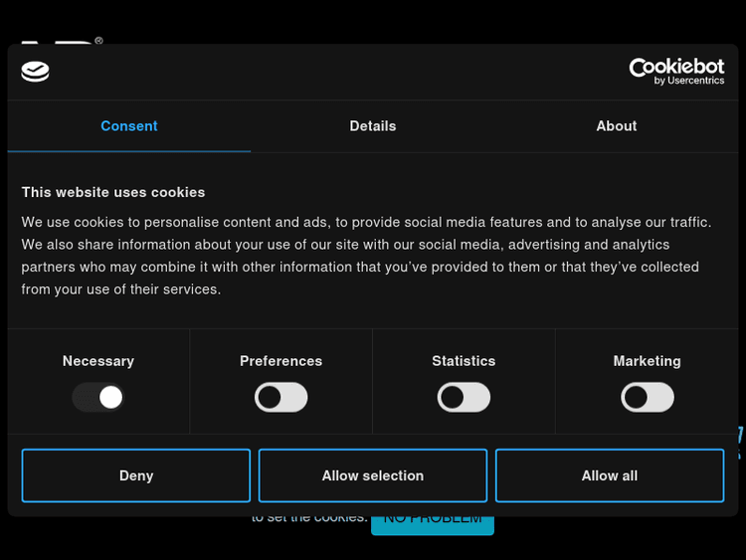The height and width of the screenshot is (560, 746).
Task: Toggle the Necessary cookies switch
Action: coord(98,398)
